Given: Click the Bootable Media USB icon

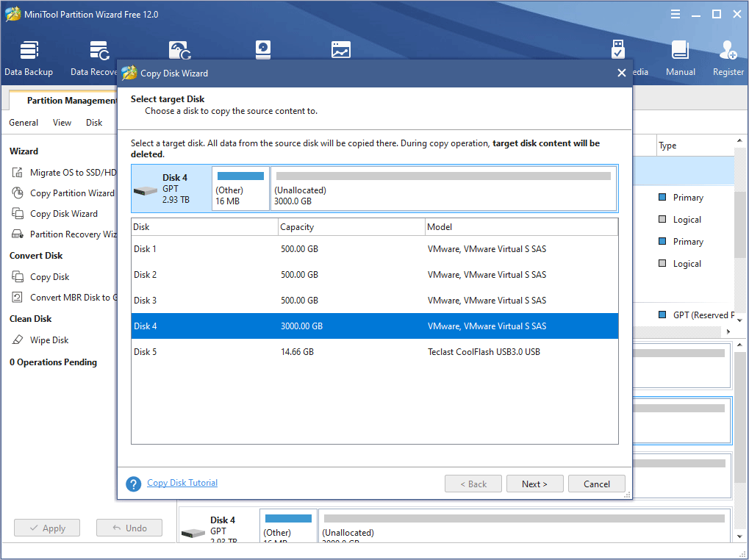Looking at the screenshot, I should coord(618,49).
